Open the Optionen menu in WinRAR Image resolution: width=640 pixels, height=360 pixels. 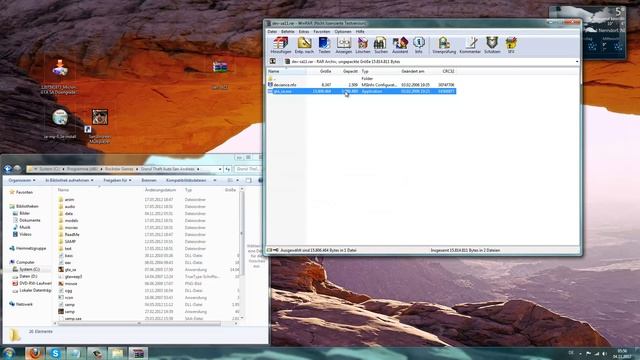(x=343, y=32)
